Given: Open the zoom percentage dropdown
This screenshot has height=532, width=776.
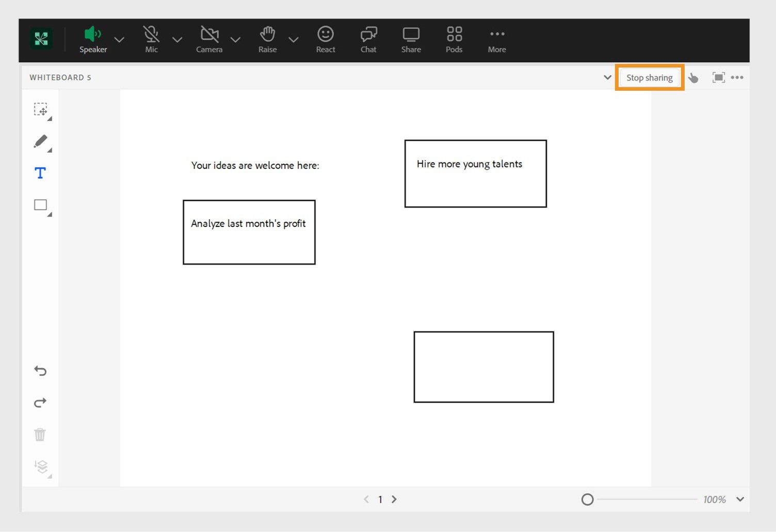Looking at the screenshot, I should [740, 499].
